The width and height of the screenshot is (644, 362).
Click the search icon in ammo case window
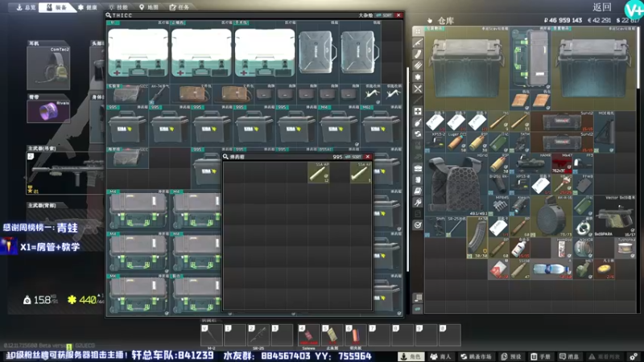point(225,157)
